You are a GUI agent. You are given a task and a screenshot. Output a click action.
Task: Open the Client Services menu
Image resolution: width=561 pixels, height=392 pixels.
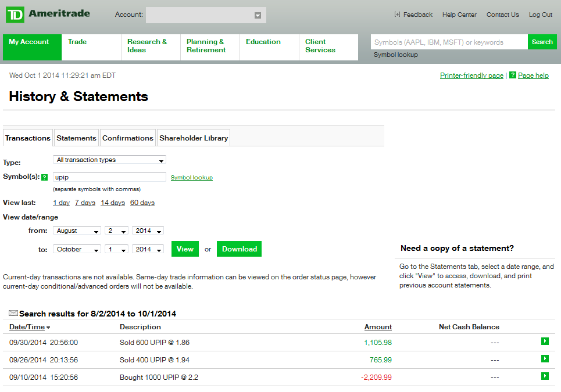coord(329,47)
